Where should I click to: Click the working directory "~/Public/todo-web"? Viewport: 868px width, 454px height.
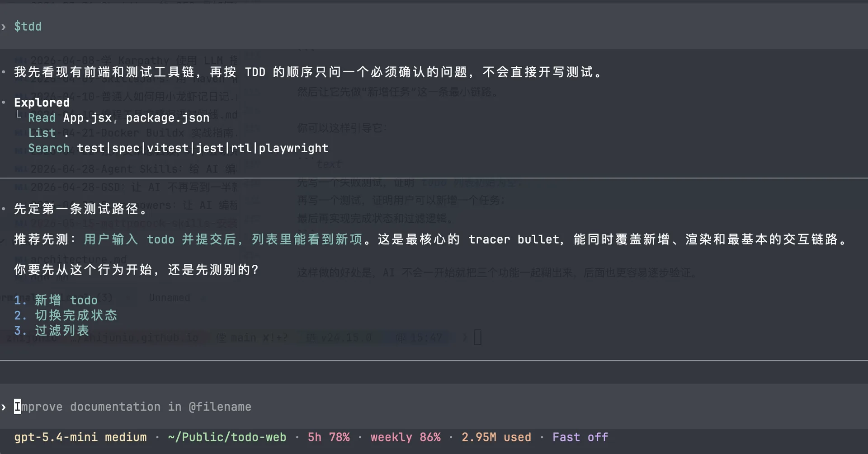pyautogui.click(x=227, y=437)
